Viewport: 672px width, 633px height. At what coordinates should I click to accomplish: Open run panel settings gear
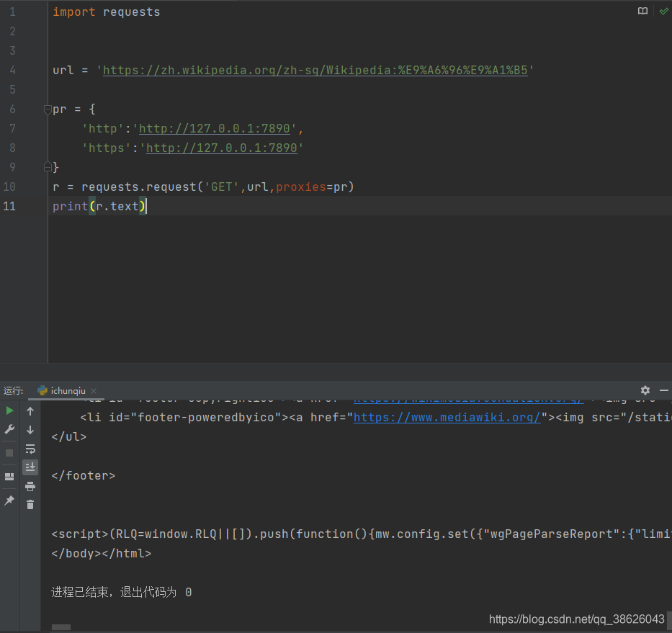tap(645, 390)
